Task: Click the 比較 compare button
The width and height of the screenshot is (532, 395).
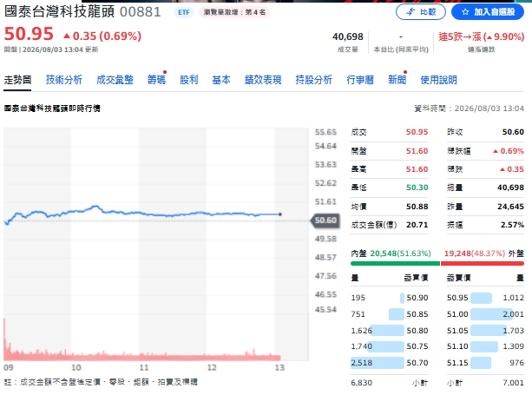Action: click(421, 12)
